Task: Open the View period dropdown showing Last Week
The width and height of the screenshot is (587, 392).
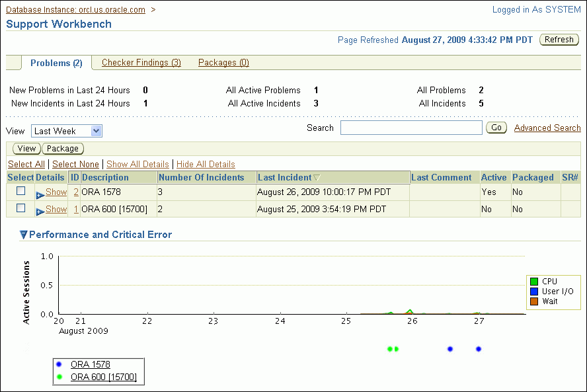Action: 67,131
